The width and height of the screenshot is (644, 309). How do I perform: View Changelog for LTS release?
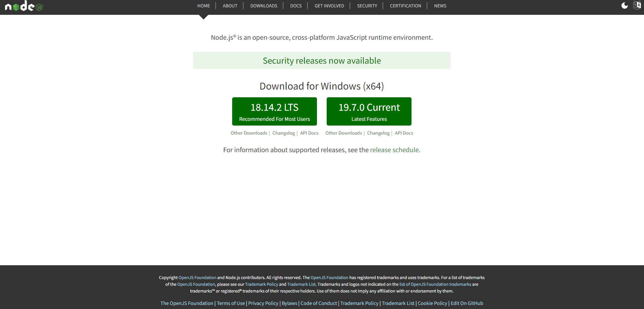tap(284, 133)
